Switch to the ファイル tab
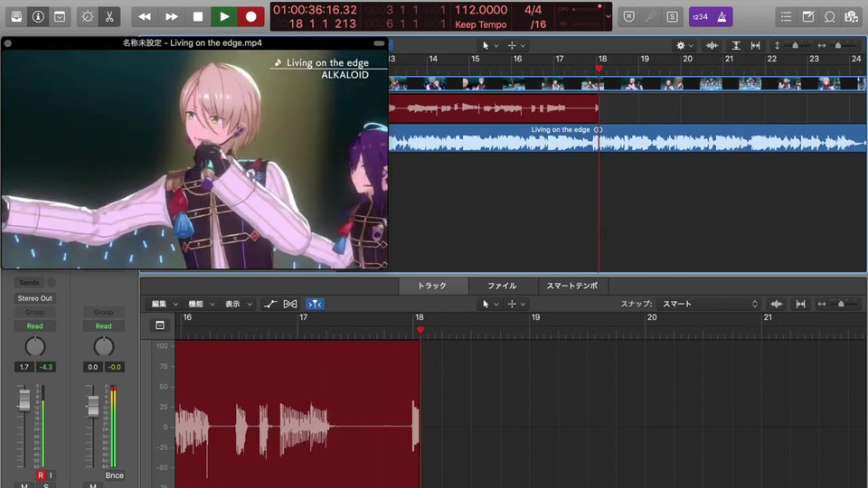The width and height of the screenshot is (868, 488). click(x=502, y=286)
